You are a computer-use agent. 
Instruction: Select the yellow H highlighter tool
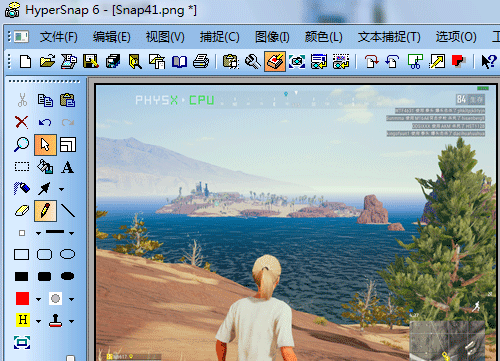(x=23, y=320)
